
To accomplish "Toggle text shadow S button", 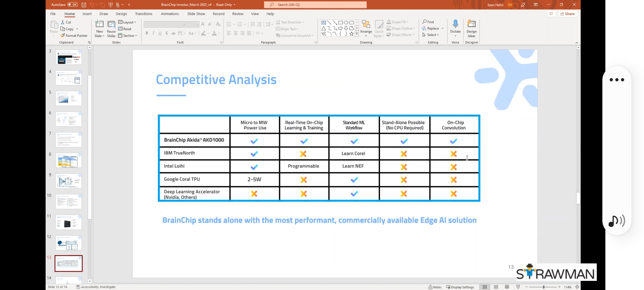I will pos(167,33).
